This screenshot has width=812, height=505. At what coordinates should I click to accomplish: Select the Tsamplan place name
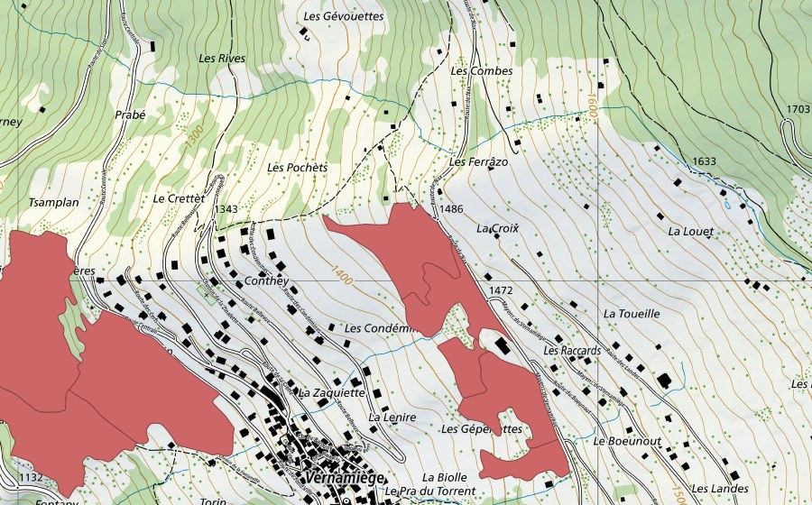pos(54,202)
